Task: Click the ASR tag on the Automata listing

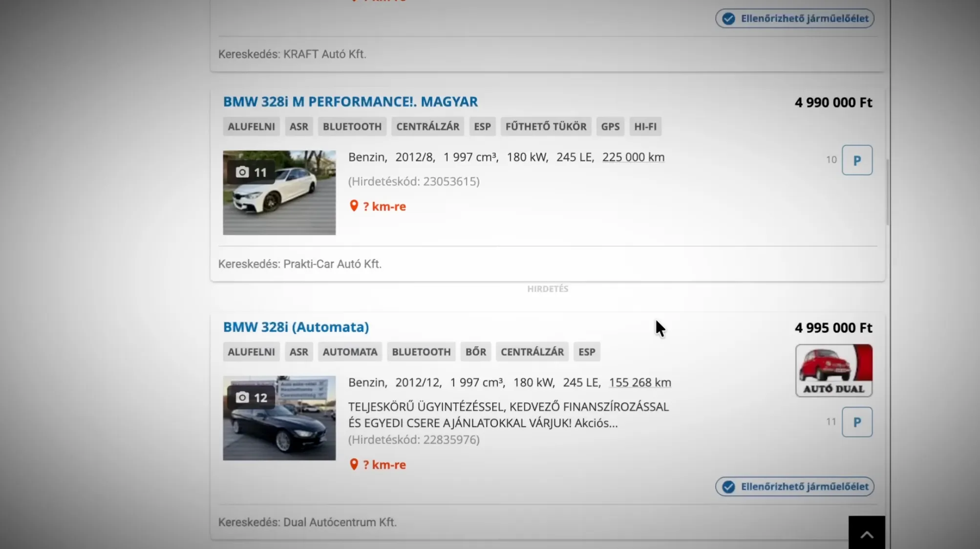Action: tap(299, 352)
